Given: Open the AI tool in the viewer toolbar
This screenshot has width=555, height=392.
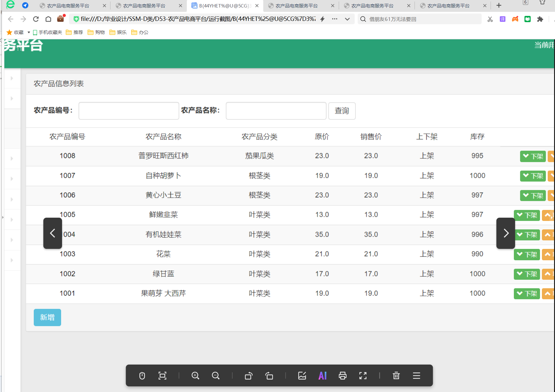Looking at the screenshot, I should 322,375.
